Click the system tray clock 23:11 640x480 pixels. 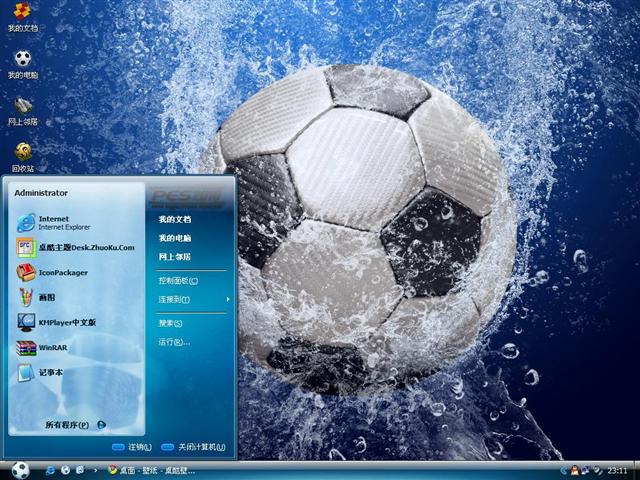(x=617, y=471)
